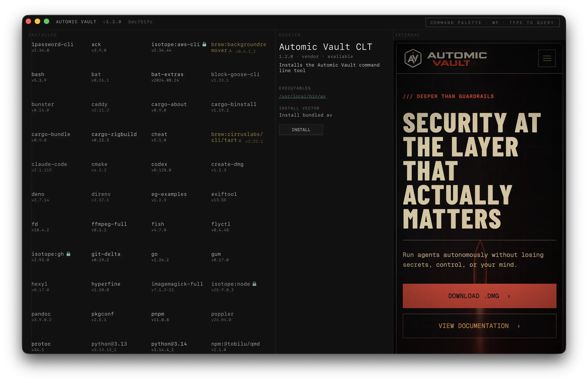Viewport: 588px width, 383px height.
Task: Click the INSTALL button in dossier
Action: tap(301, 130)
